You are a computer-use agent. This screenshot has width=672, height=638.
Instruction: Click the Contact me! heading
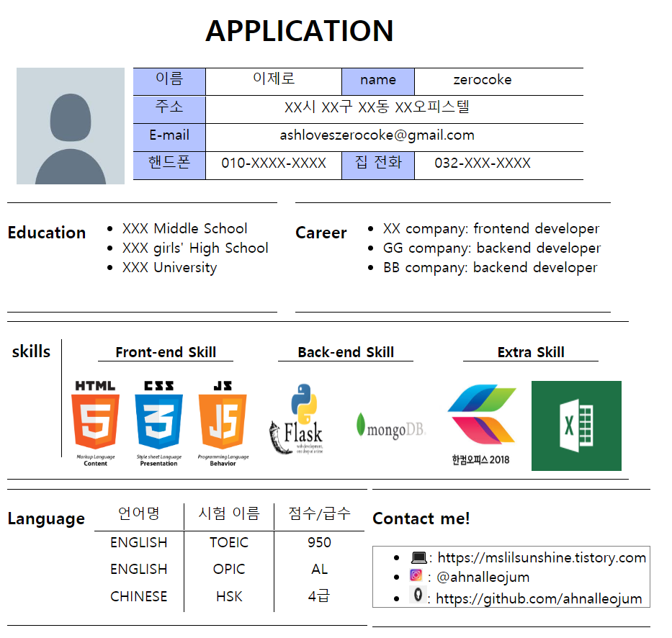pos(421,518)
